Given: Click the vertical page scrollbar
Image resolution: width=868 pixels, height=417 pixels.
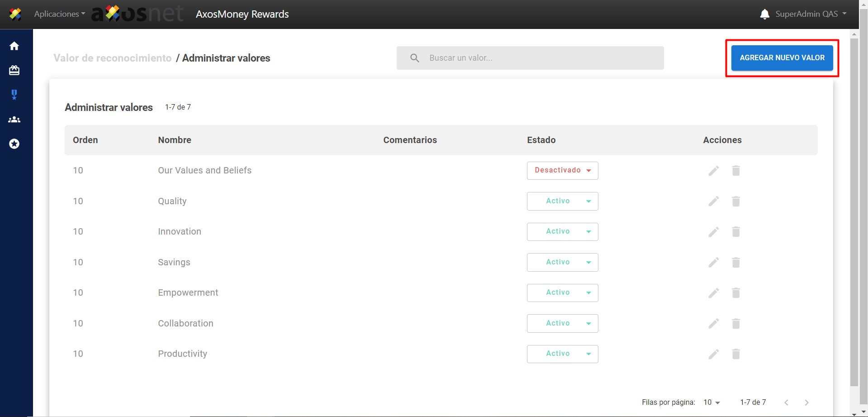Looking at the screenshot, I should click(x=854, y=213).
